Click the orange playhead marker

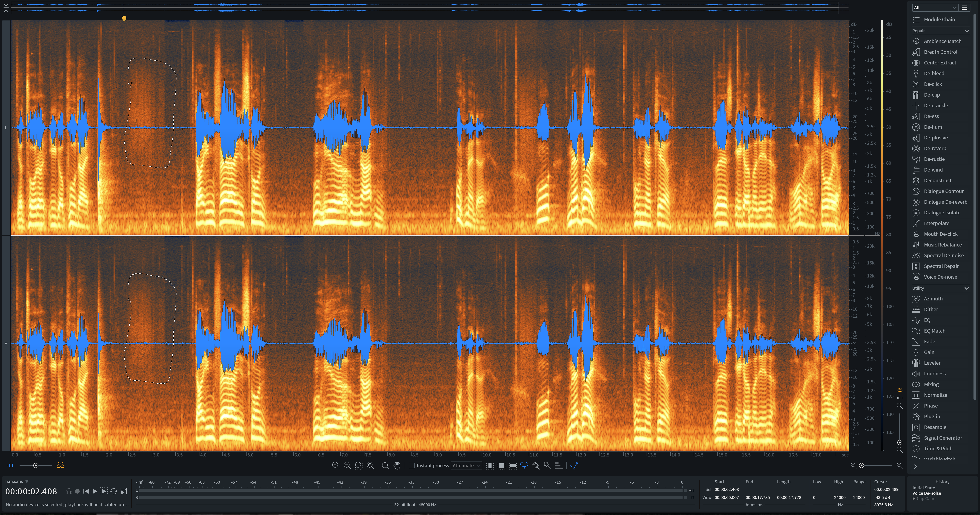tap(124, 18)
